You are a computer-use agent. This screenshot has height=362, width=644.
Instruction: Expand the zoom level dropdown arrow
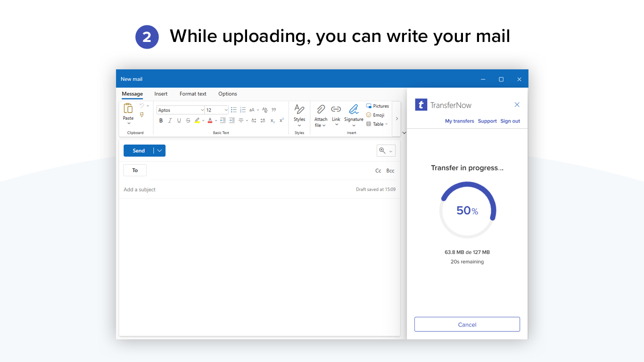pos(391,151)
